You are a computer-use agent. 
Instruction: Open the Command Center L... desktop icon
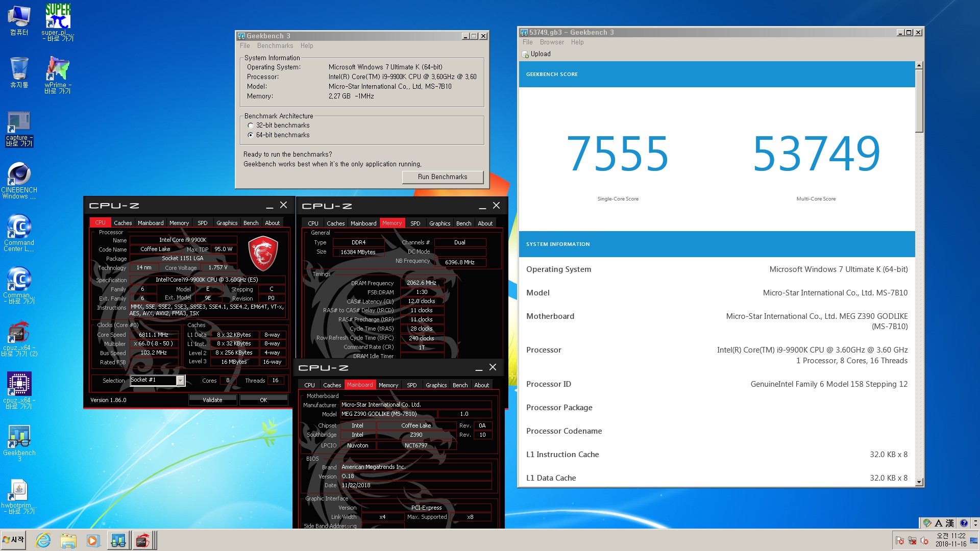point(19,233)
